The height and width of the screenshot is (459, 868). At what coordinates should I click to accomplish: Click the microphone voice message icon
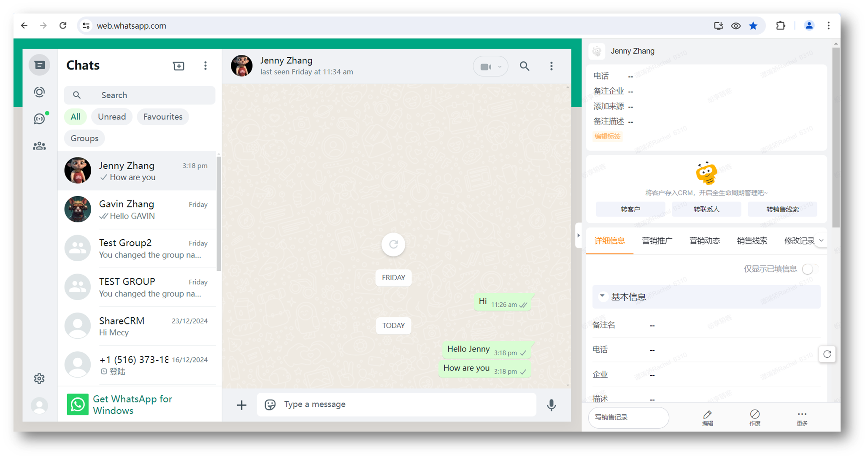pos(551,405)
